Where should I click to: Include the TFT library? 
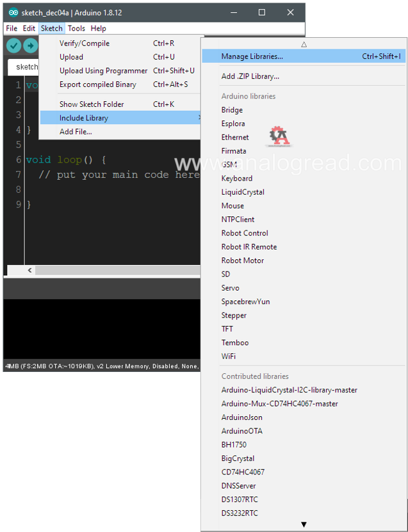pyautogui.click(x=304, y=329)
